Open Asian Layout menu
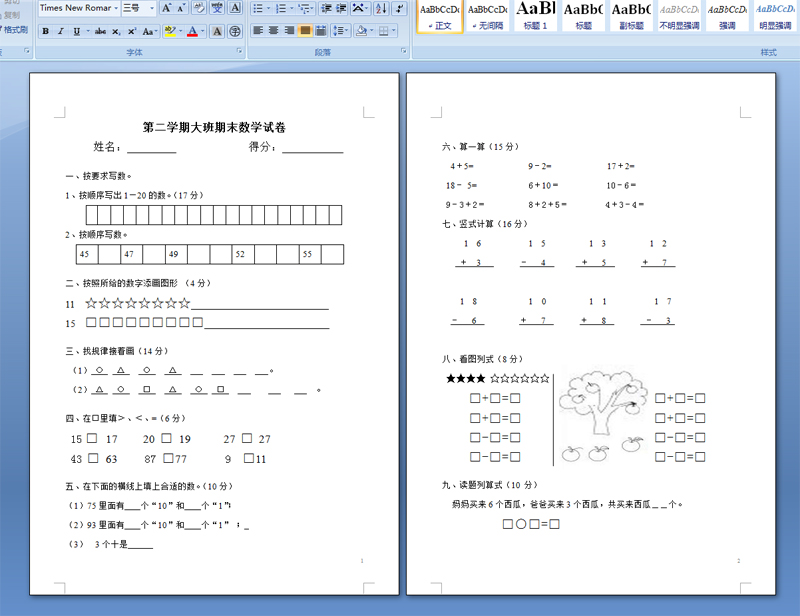 click(360, 8)
